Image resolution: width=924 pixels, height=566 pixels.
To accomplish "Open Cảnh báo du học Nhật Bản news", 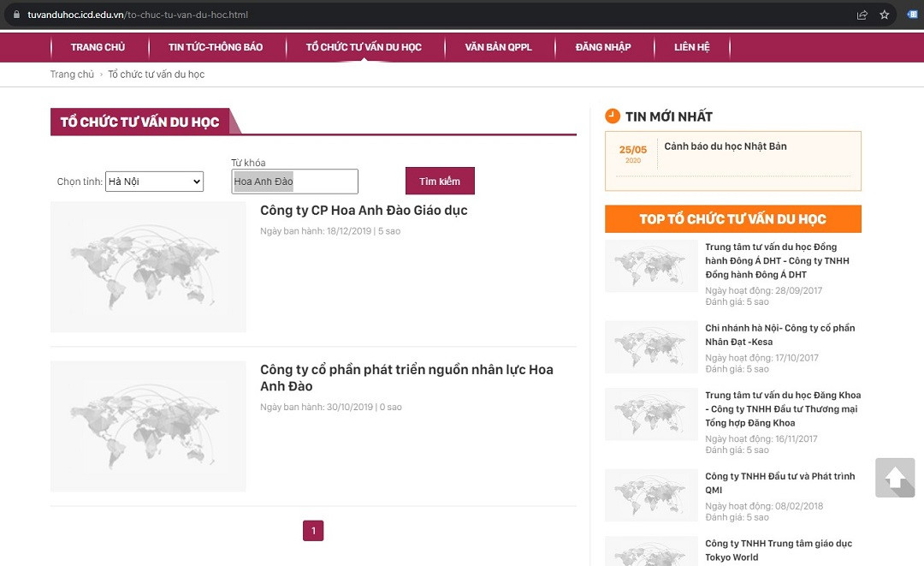I will (x=726, y=146).
